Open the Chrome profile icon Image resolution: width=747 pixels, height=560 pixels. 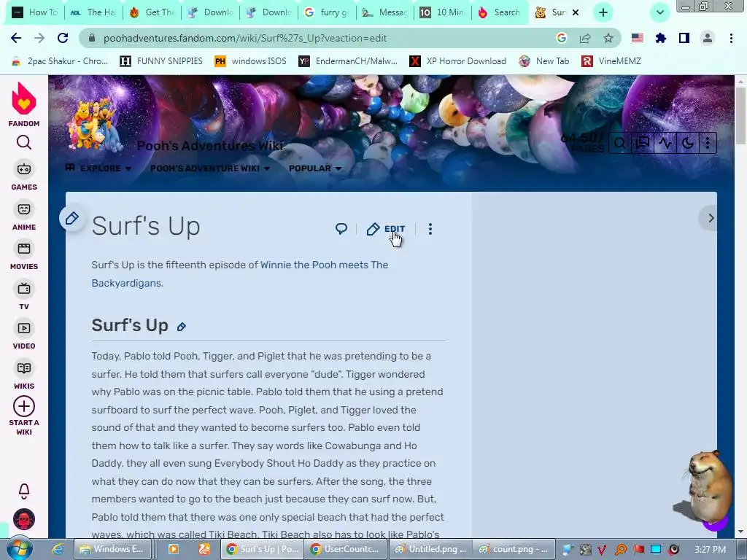tap(708, 38)
